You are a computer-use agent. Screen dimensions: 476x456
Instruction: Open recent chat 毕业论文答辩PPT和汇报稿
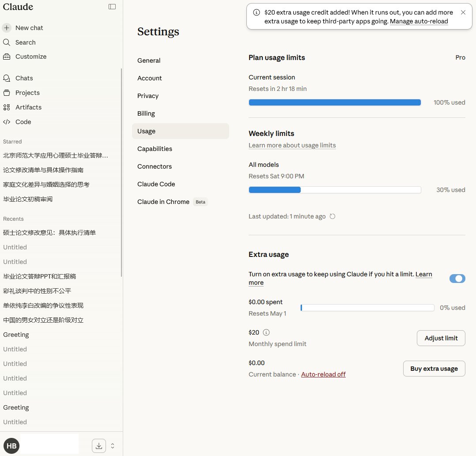click(x=39, y=276)
